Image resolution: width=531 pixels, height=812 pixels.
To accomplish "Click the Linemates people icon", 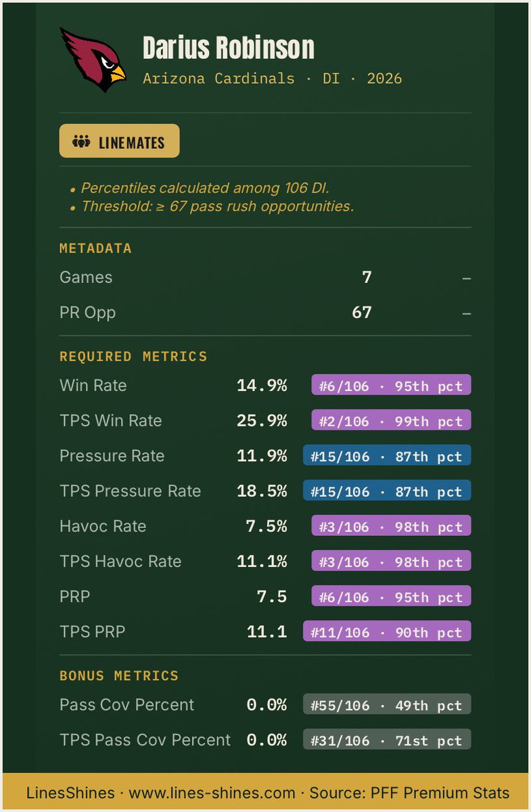I will [x=81, y=143].
